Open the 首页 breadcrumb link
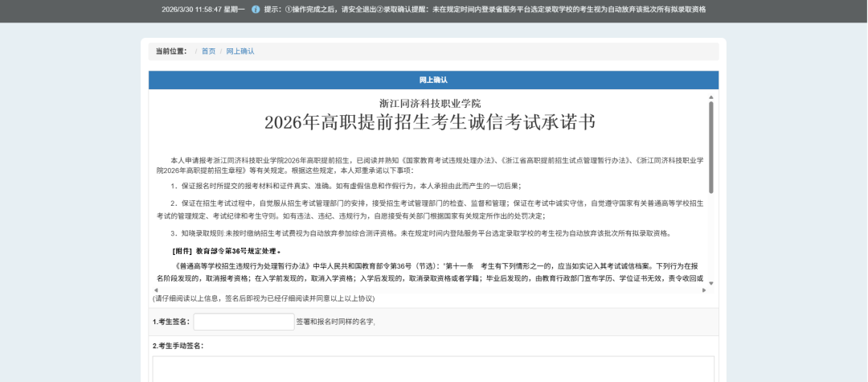 point(208,51)
